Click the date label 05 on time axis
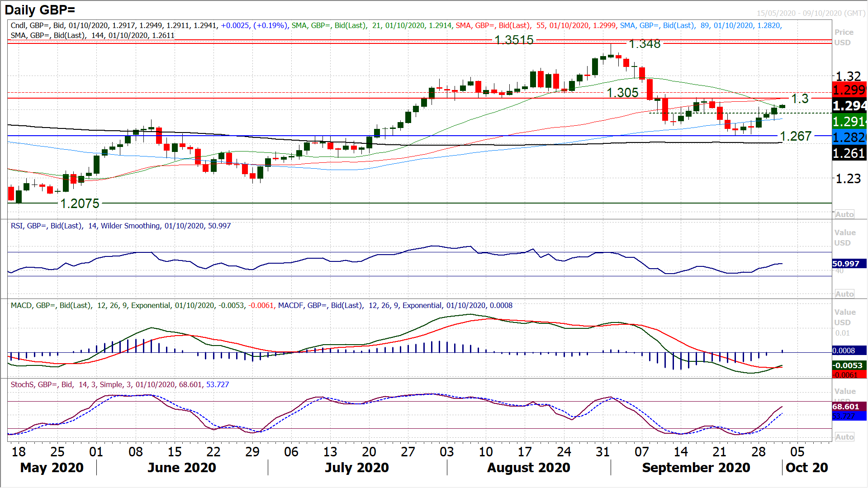This screenshot has width=868, height=488. coord(797,452)
